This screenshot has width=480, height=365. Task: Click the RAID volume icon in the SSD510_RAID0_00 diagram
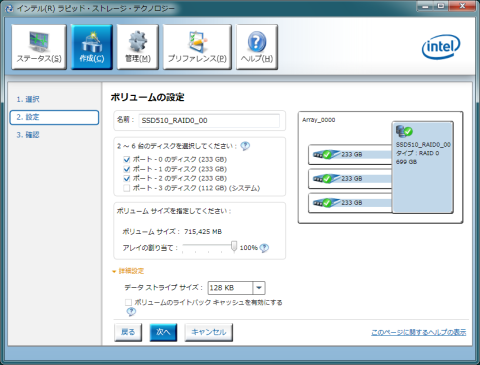404,131
